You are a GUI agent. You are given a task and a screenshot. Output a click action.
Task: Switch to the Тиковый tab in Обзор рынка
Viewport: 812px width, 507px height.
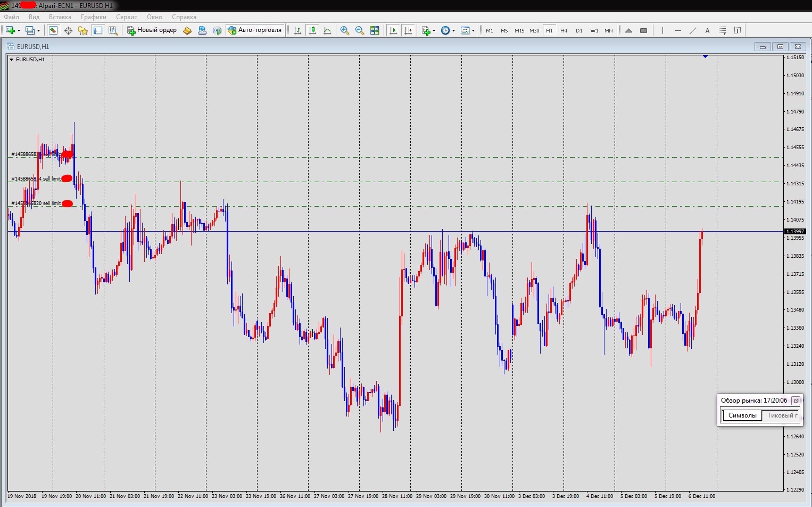tap(781, 415)
